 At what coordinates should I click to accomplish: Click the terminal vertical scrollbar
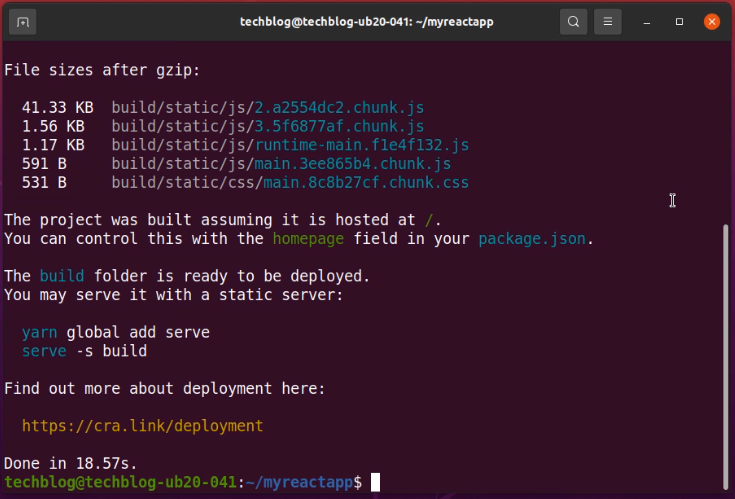click(727, 350)
